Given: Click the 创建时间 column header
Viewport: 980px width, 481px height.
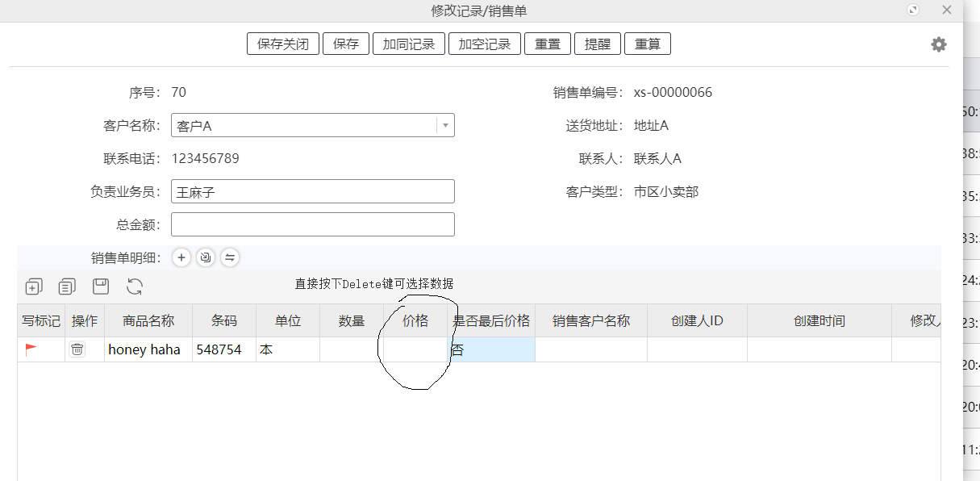Looking at the screenshot, I should 819,320.
